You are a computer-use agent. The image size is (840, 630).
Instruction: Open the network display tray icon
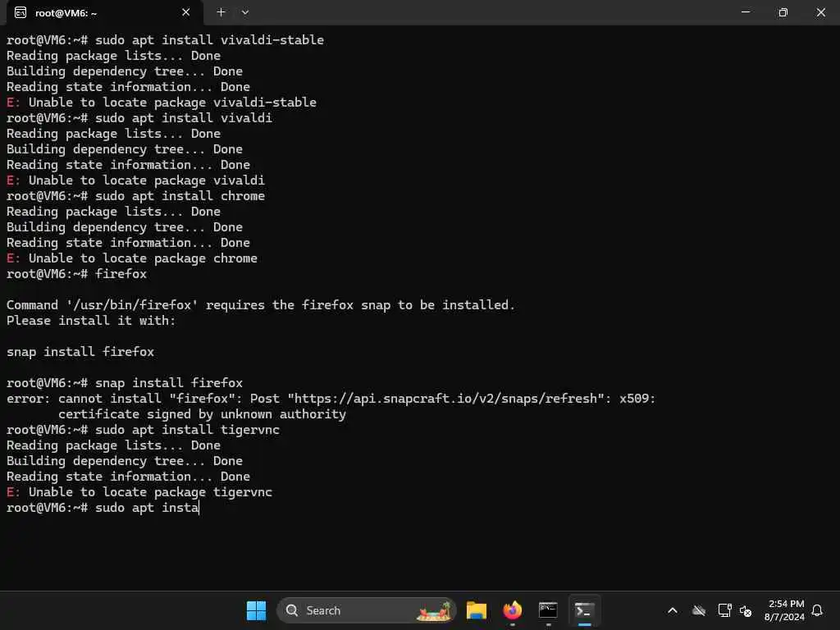click(x=724, y=610)
